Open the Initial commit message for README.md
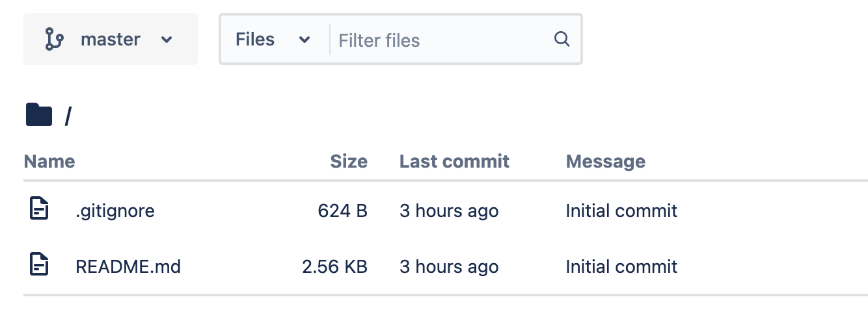Screen dimensions: 868x334 [x=621, y=266]
